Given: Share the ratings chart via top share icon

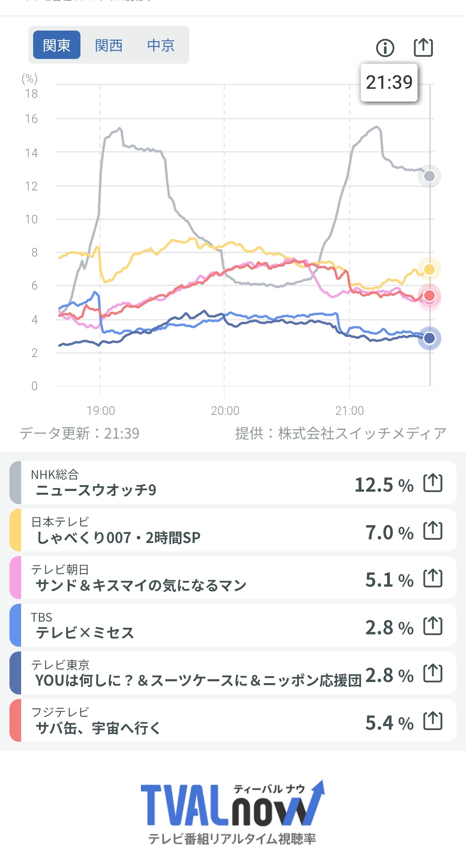Looking at the screenshot, I should tap(423, 48).
